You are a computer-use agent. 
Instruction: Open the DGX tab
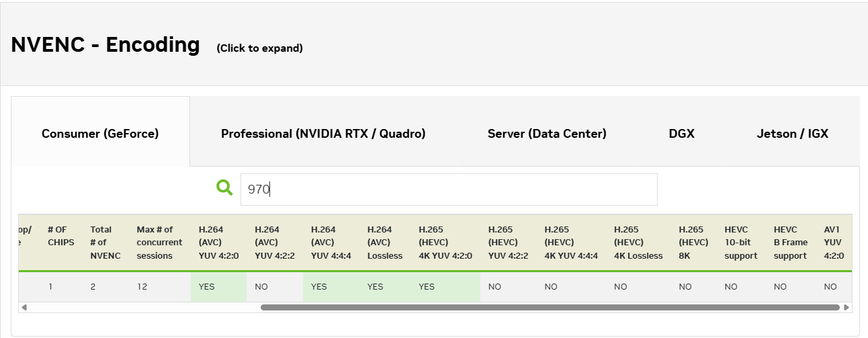681,134
